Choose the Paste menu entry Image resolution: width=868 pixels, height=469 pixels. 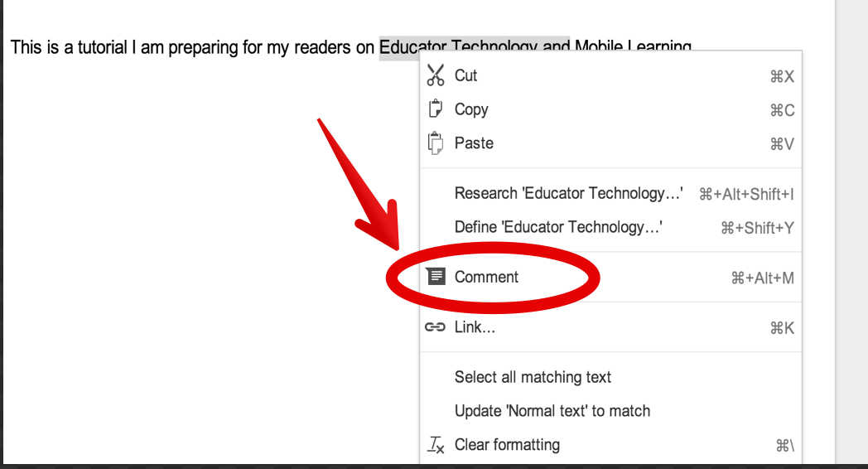[610, 143]
